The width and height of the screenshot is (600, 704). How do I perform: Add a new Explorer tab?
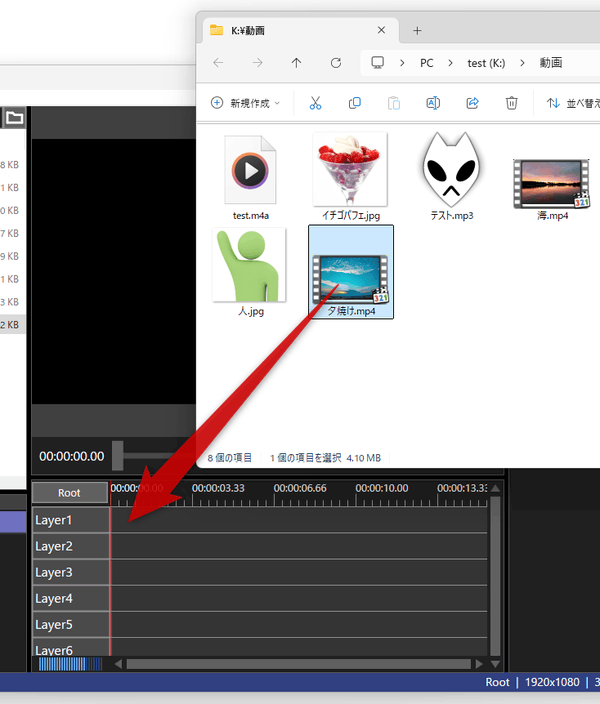tap(417, 31)
